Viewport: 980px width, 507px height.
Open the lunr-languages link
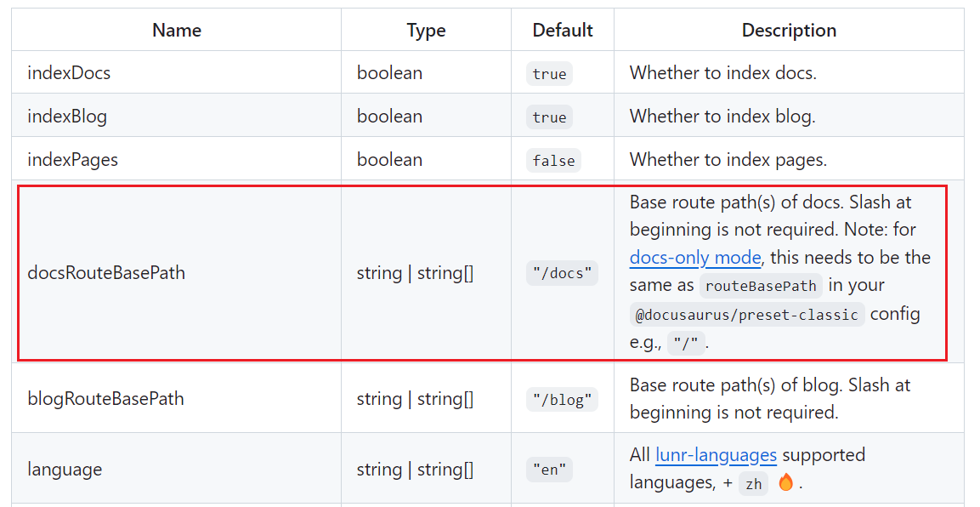(x=716, y=455)
